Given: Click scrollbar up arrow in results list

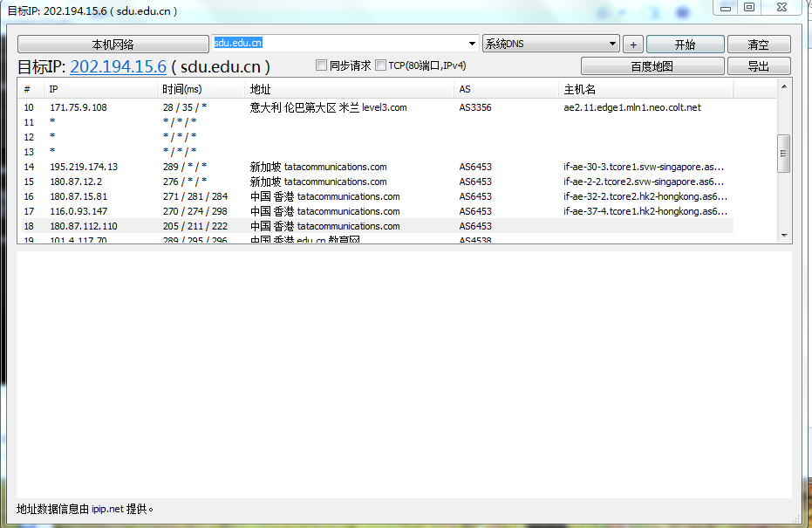Looking at the screenshot, I should pos(783,86).
